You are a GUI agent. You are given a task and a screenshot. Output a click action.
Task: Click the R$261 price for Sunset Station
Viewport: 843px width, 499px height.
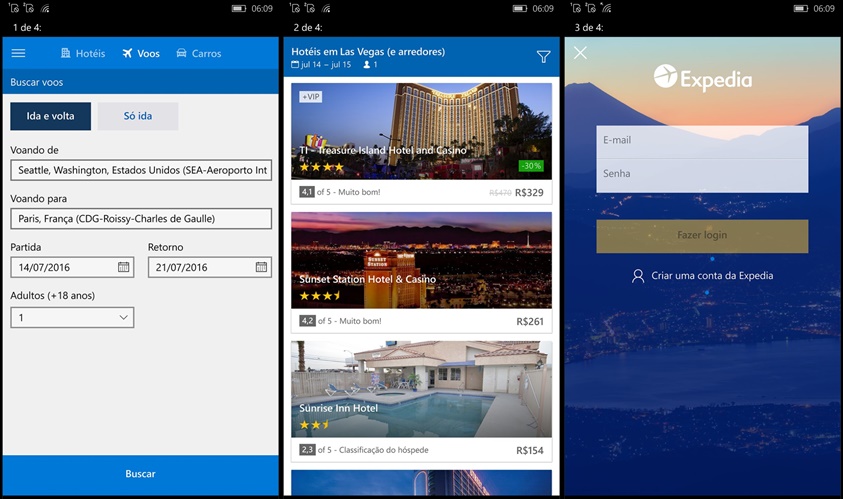point(530,322)
